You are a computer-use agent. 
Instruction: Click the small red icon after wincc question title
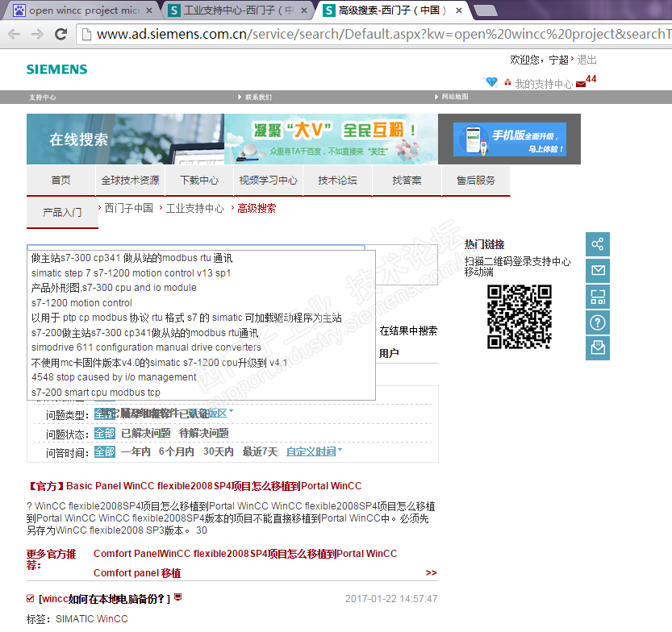177,597
